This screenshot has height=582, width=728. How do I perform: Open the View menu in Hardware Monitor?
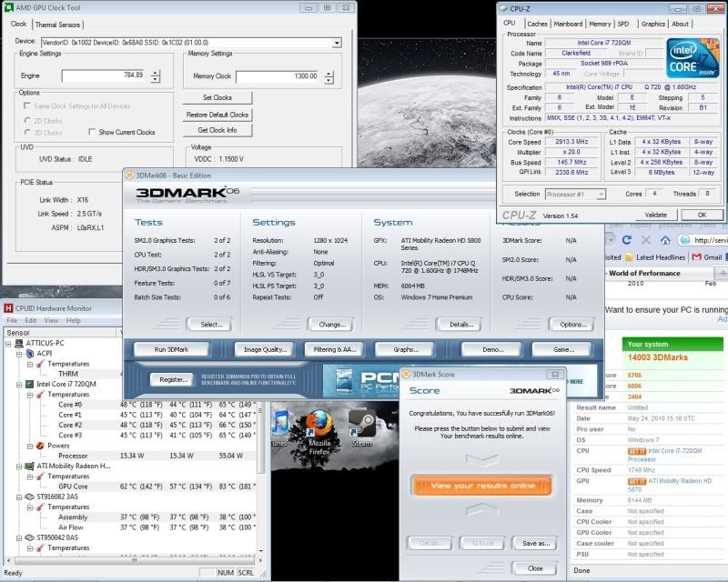coord(51,320)
